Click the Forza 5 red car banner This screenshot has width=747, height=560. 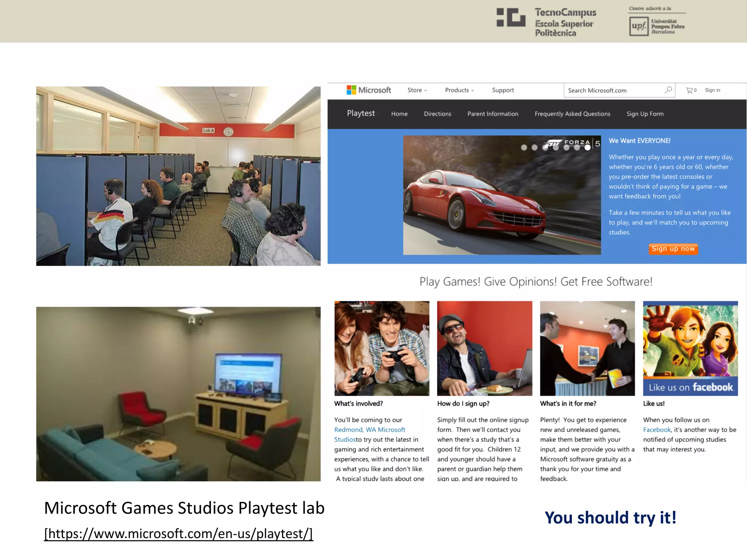point(502,195)
